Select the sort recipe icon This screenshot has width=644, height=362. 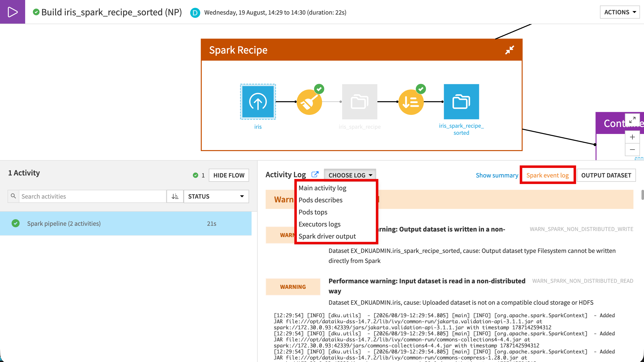(411, 102)
